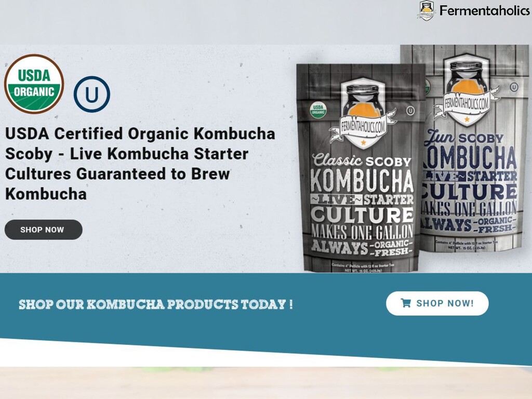The height and width of the screenshot is (399, 532).
Task: Click the shopping cart icon in white button
Action: coord(406,303)
